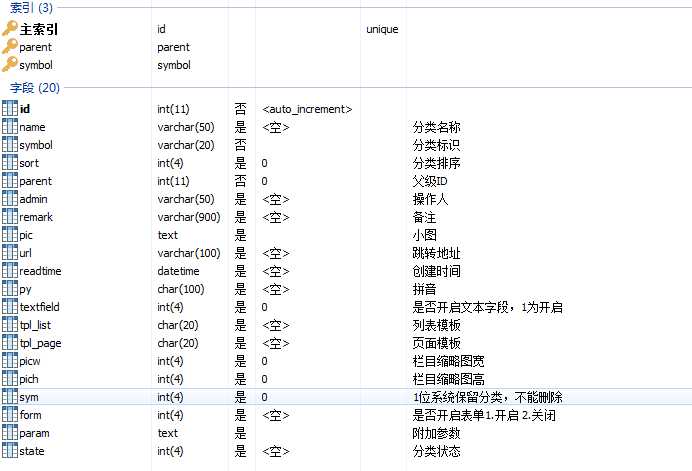692x471 pixels.
Task: Click the column icon of id field
Action: [x=10, y=109]
